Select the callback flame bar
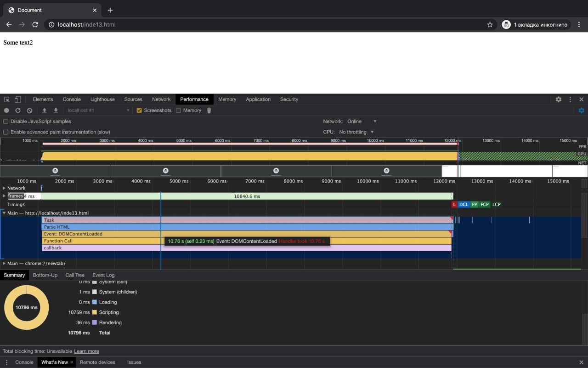Viewport: 588px width, 368px height. point(247,248)
